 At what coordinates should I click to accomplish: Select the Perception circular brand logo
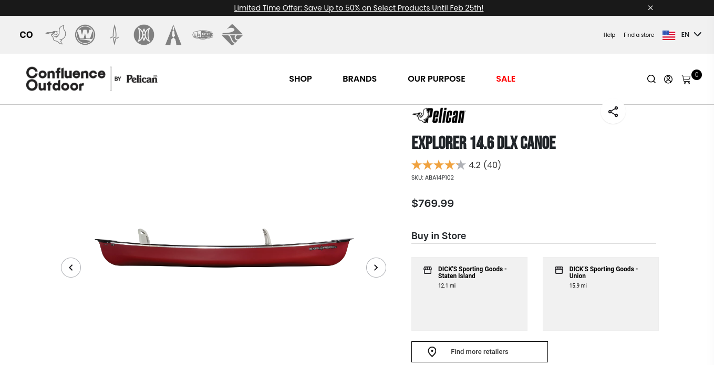point(144,35)
